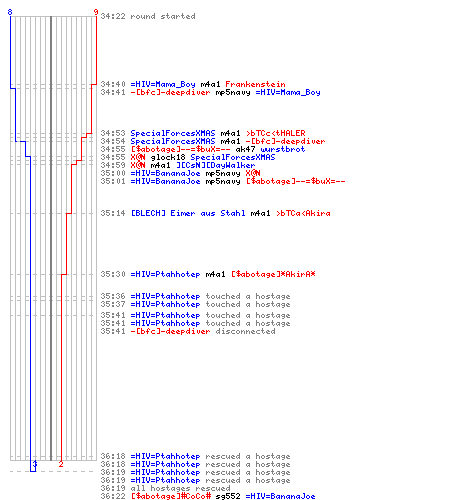Click [$abotage]*AkirA* at 35:30
Viewport: 450px width, 500px height.
coord(273,274)
